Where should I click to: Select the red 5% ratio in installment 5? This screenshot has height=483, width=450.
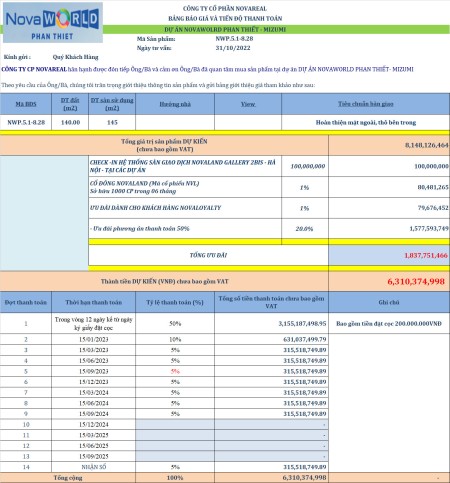[175, 371]
